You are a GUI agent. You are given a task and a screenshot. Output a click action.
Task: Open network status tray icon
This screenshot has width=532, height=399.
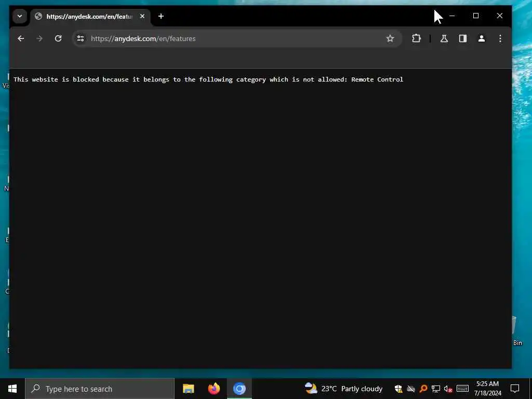point(436,389)
